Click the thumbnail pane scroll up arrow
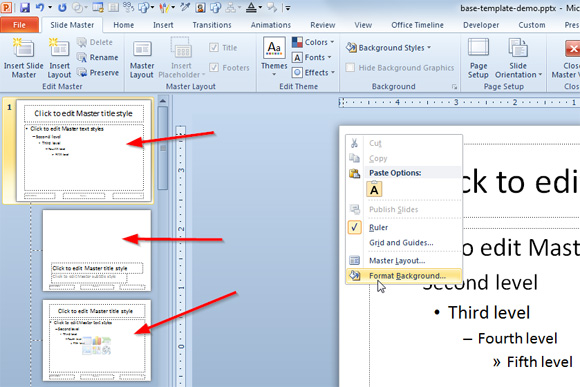Viewport: 580px width, 387px height. [x=163, y=101]
